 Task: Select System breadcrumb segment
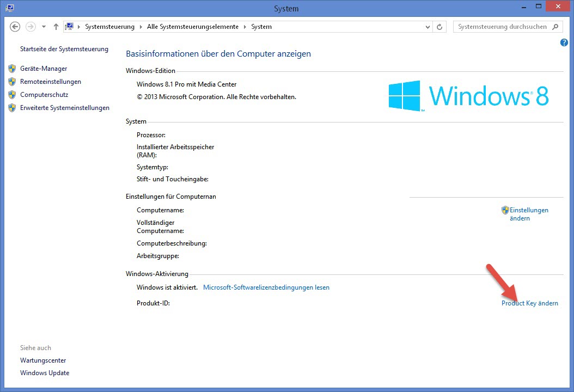tap(261, 27)
